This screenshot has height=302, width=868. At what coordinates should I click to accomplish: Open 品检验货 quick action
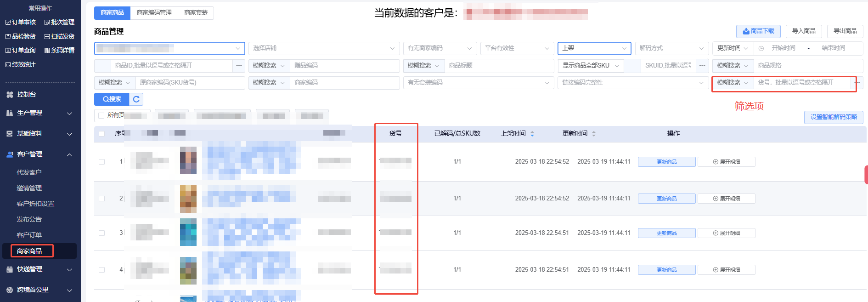(x=20, y=36)
